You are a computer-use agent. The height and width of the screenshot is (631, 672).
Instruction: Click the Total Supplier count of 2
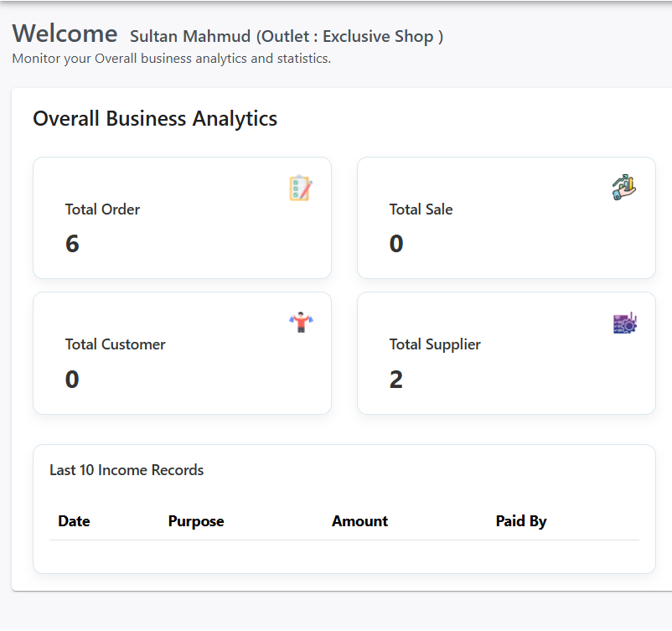396,380
